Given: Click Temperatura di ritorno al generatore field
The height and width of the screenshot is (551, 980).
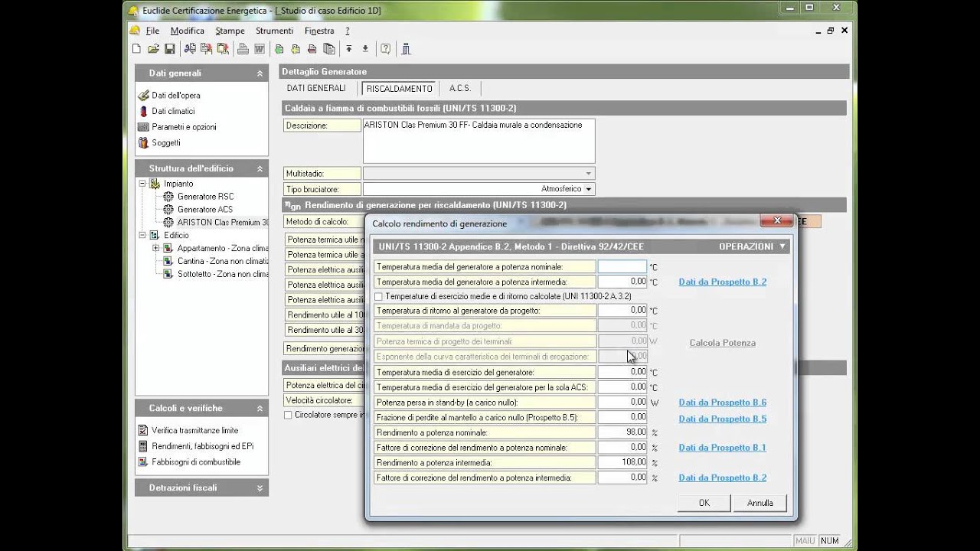Looking at the screenshot, I should 622,311.
